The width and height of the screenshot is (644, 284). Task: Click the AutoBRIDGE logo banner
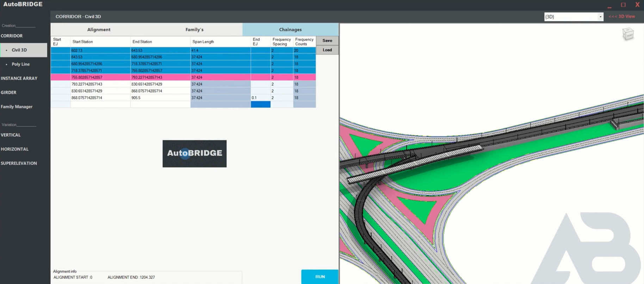coord(194,154)
